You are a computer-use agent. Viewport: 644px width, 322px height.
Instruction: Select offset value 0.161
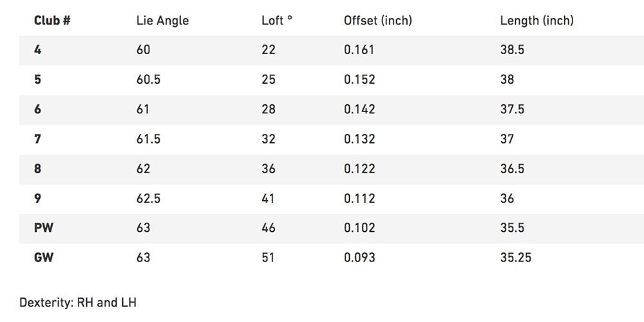pyautogui.click(x=359, y=50)
